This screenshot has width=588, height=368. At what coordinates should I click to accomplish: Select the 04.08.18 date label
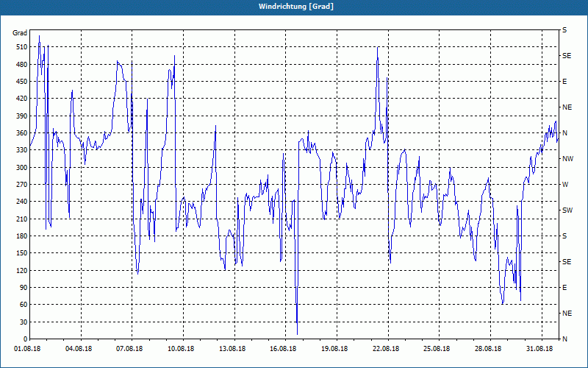pos(79,349)
